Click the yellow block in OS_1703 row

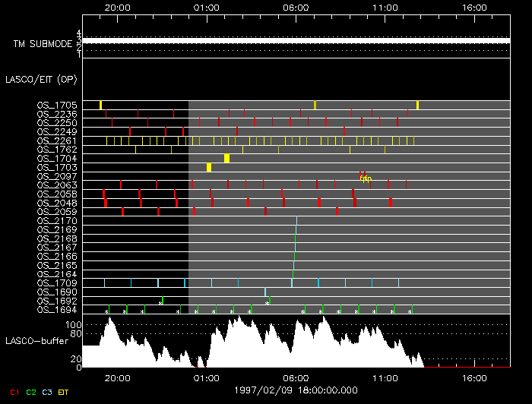pyautogui.click(x=209, y=167)
